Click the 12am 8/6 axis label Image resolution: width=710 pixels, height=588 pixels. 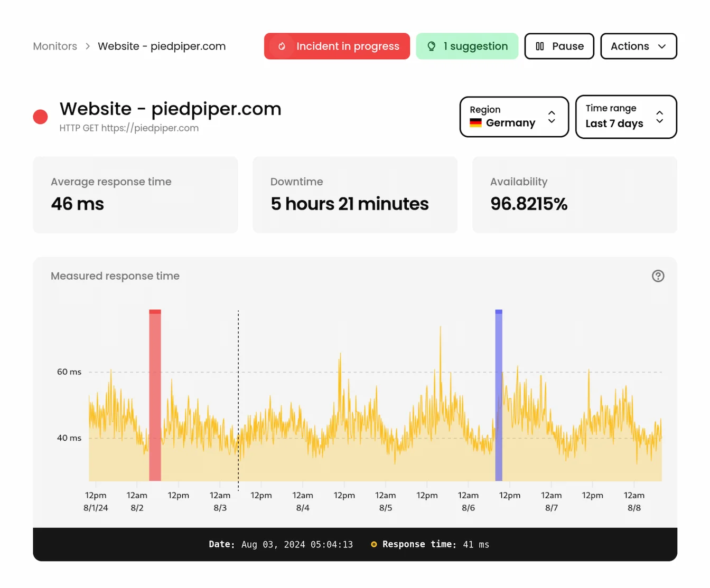pos(468,501)
